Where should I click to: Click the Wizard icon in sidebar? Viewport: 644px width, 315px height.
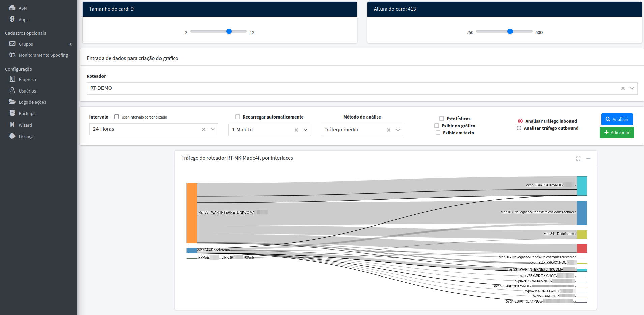[12, 125]
